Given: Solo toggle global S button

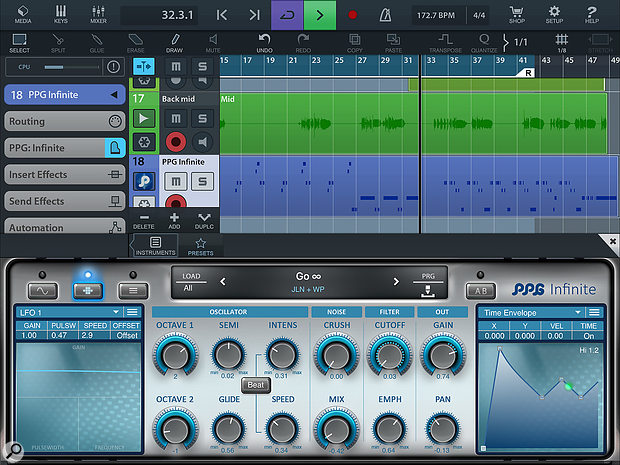Looking at the screenshot, I should point(202,66).
